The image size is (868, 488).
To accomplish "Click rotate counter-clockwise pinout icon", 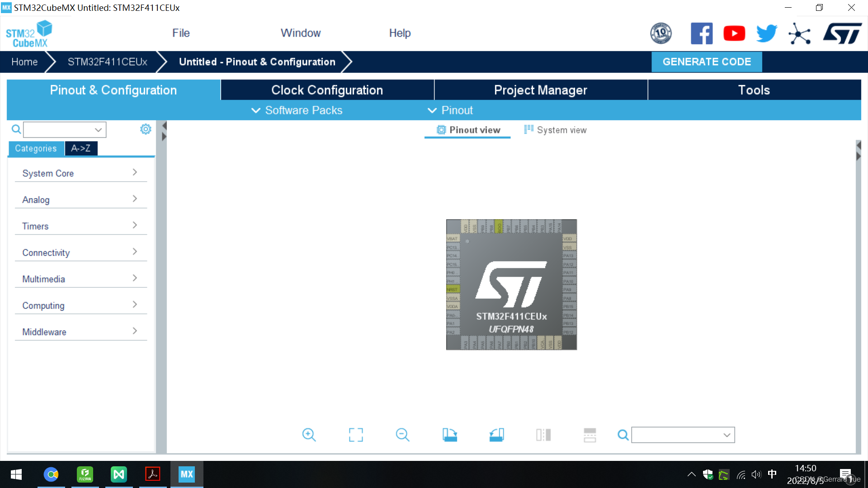I will (x=496, y=435).
